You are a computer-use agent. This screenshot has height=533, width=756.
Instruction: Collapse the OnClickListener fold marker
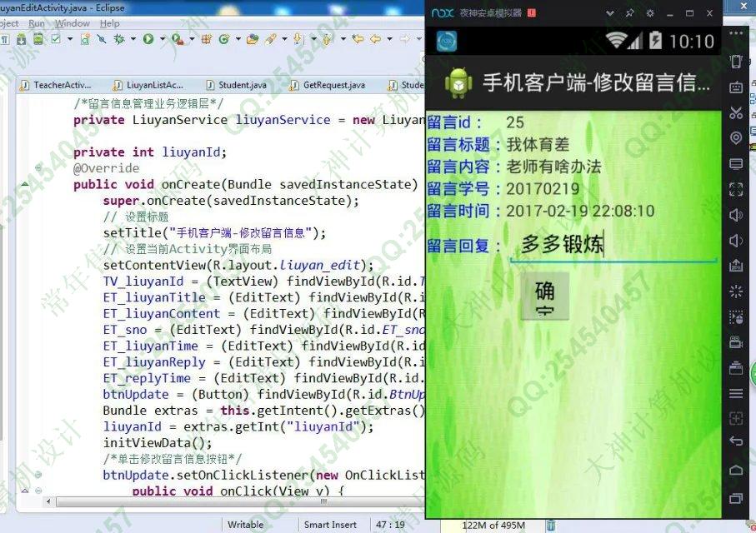click(38, 475)
